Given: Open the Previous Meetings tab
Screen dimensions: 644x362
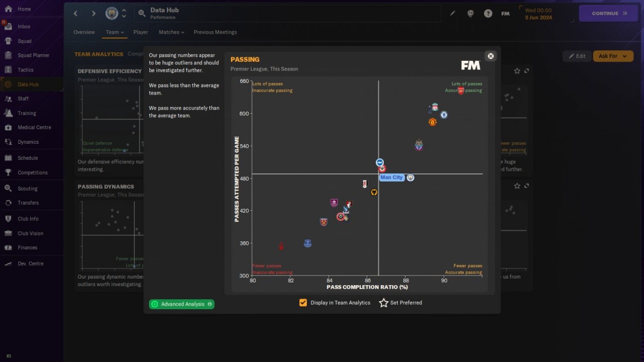Looking at the screenshot, I should point(215,32).
